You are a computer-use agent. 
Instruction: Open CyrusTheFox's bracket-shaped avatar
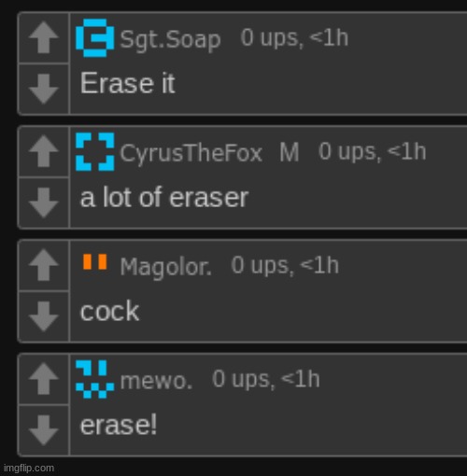point(95,152)
